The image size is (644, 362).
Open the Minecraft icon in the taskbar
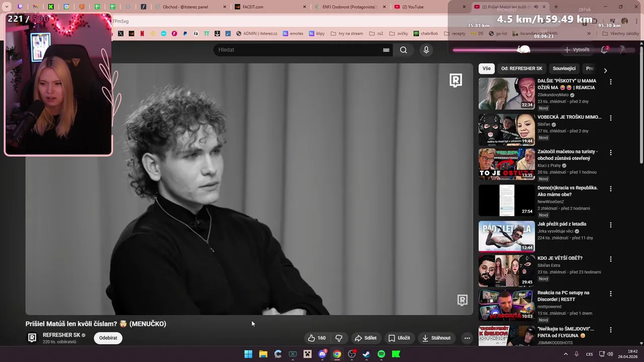click(307, 354)
